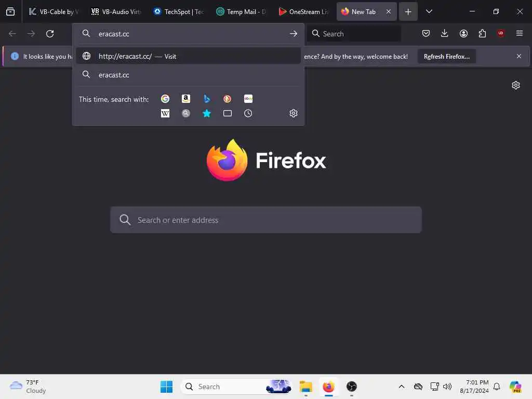The height and width of the screenshot is (399, 532).
Task: Open Firefox View icon in the tab strip
Action: (10, 11)
